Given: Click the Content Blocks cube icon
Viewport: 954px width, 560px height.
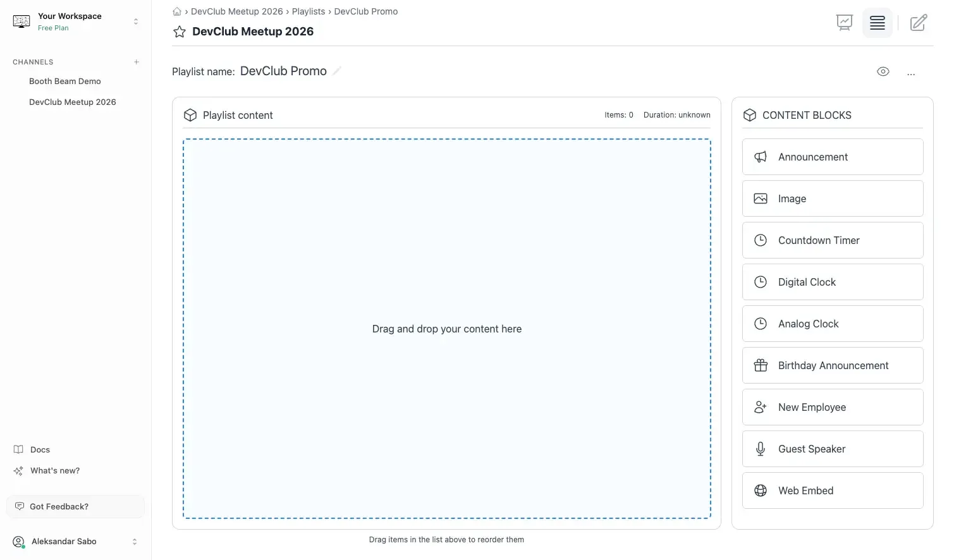Looking at the screenshot, I should [x=750, y=115].
